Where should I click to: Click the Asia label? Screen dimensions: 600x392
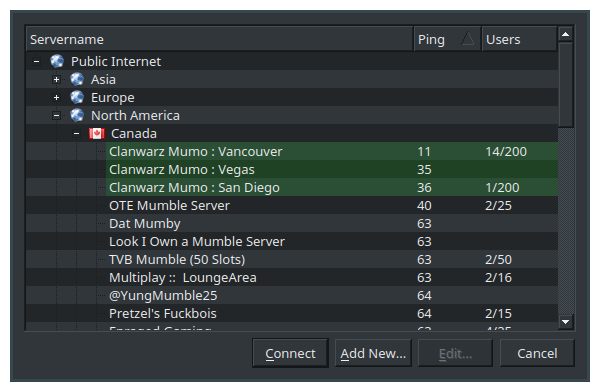click(103, 79)
